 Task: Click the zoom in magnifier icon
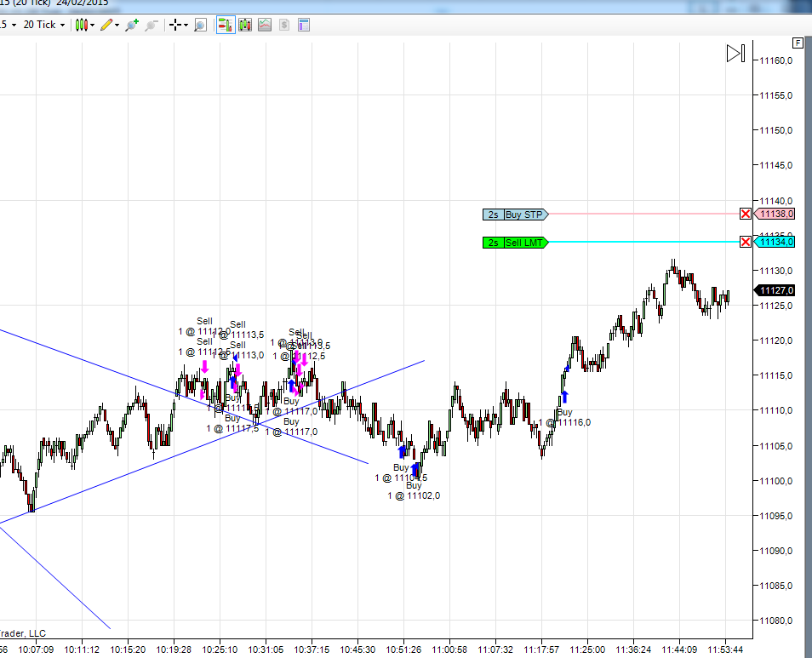132,25
